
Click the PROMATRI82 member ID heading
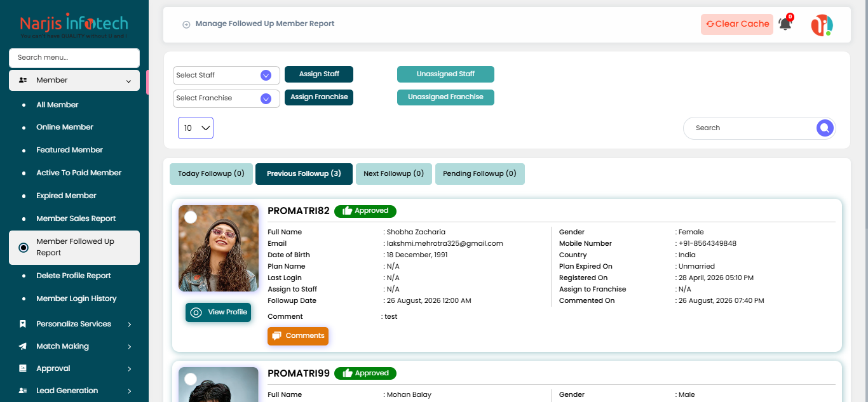point(299,211)
